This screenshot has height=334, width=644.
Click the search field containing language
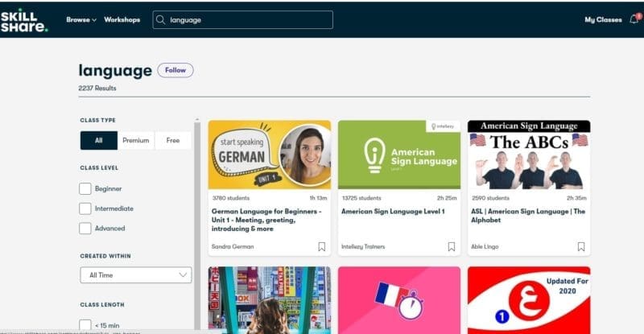(x=243, y=20)
